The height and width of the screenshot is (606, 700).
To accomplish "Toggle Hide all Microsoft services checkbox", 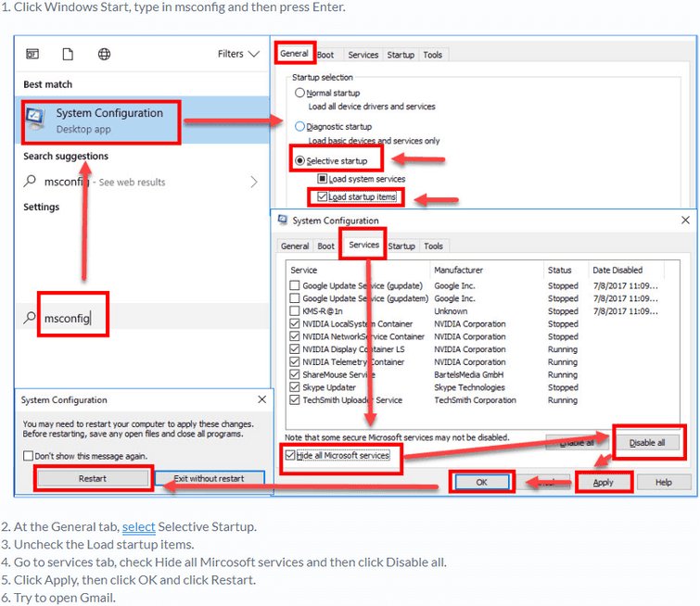I will [x=290, y=455].
